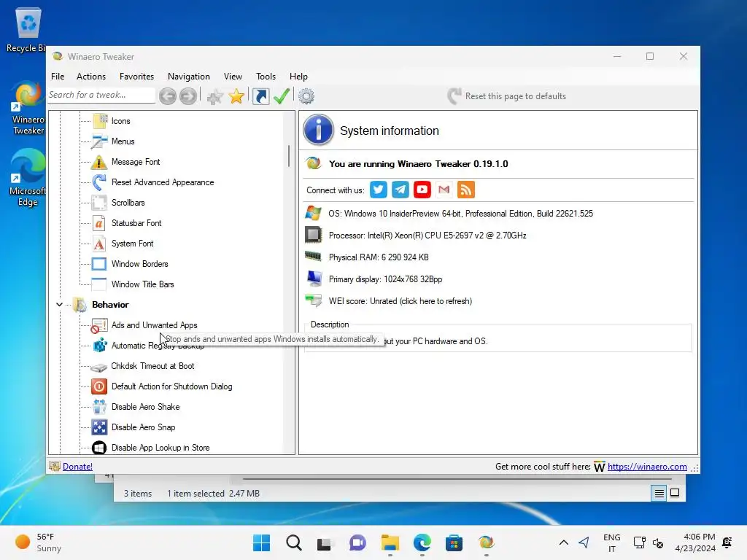The width and height of the screenshot is (747, 560).
Task: Select the Behavior category folder
Action: tap(110, 305)
